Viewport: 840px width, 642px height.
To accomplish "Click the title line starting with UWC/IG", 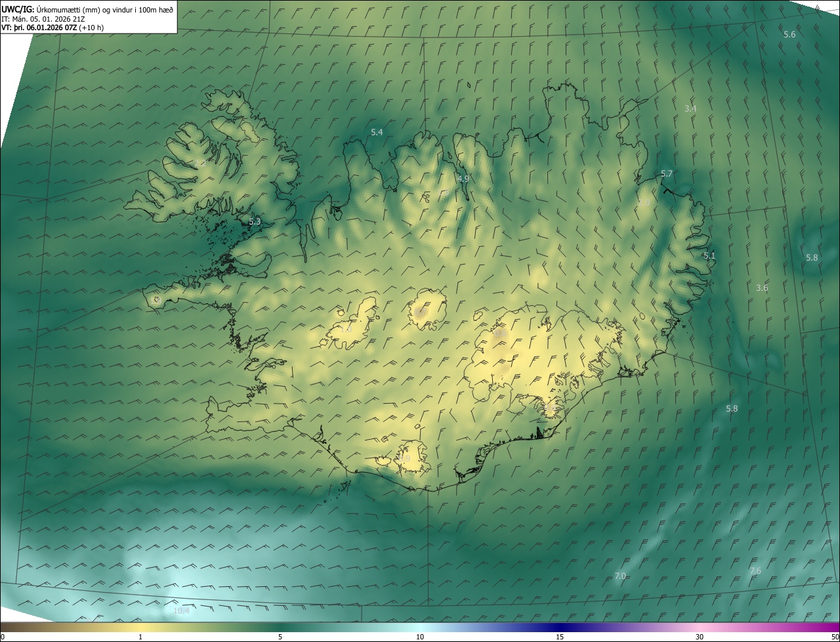I will click(x=87, y=9).
